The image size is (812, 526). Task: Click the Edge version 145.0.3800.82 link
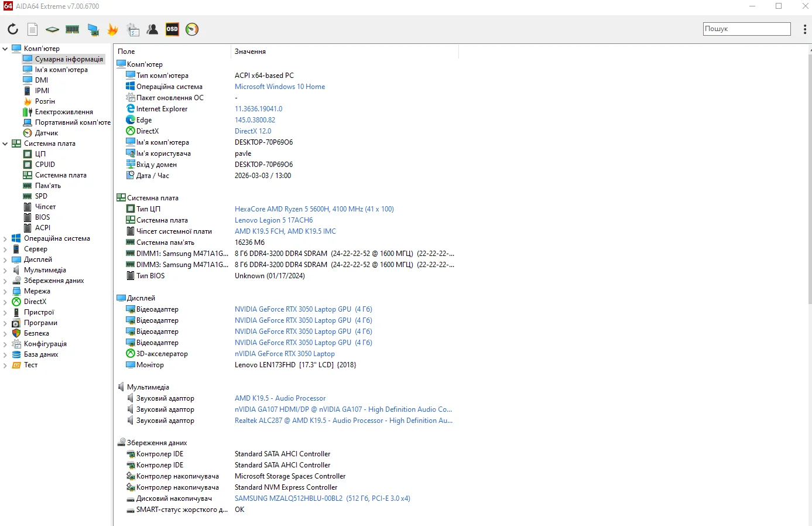[x=255, y=120]
